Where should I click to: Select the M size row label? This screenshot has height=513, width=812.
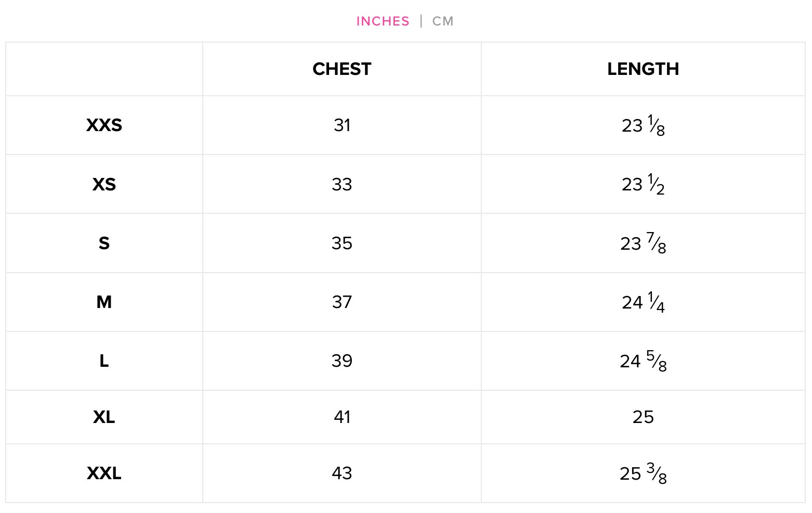pyautogui.click(x=104, y=302)
